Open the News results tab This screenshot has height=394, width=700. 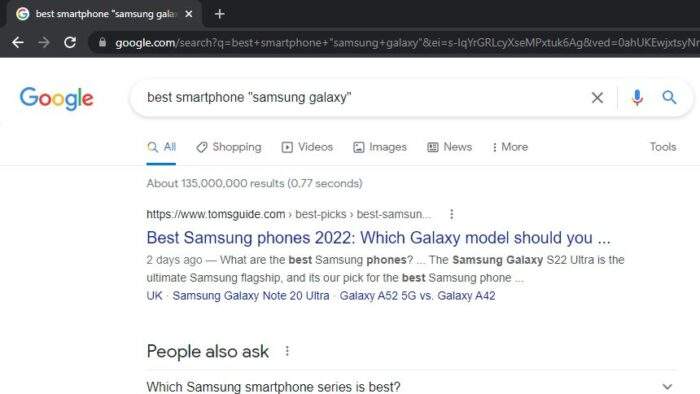449,147
